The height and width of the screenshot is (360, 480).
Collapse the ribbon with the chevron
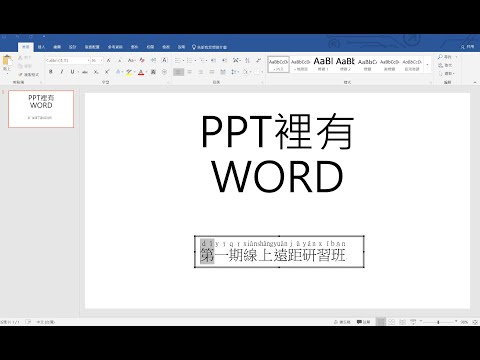tap(475, 82)
